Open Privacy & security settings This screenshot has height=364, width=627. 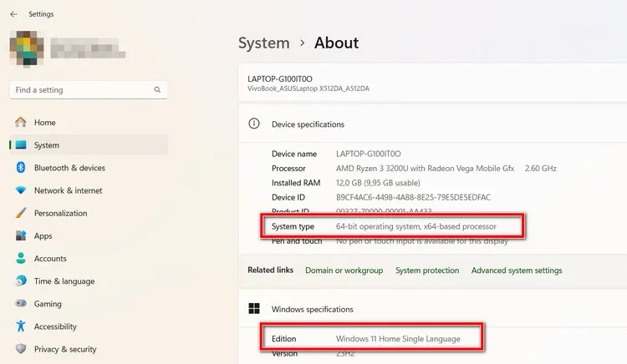pyautogui.click(x=65, y=349)
